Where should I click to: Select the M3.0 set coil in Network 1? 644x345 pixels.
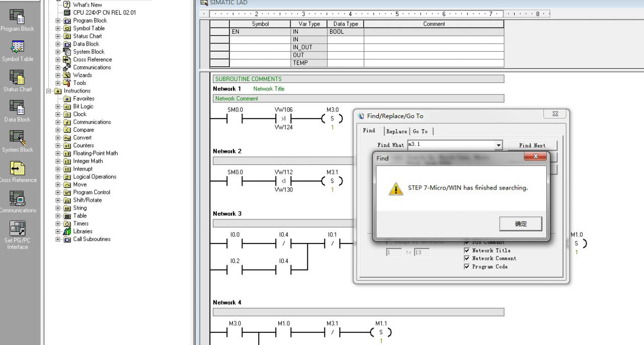pos(332,119)
